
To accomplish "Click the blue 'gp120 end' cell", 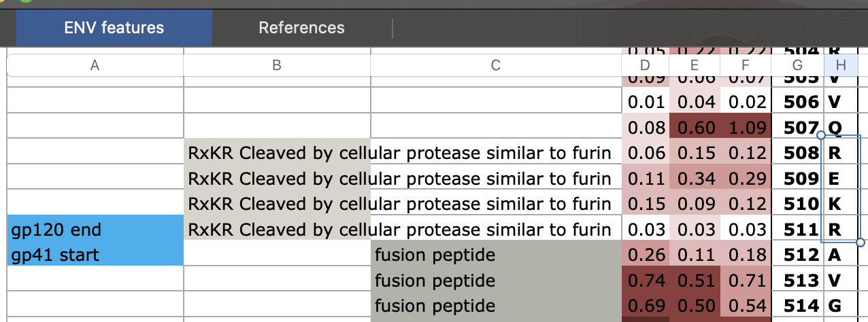I will click(x=95, y=230).
